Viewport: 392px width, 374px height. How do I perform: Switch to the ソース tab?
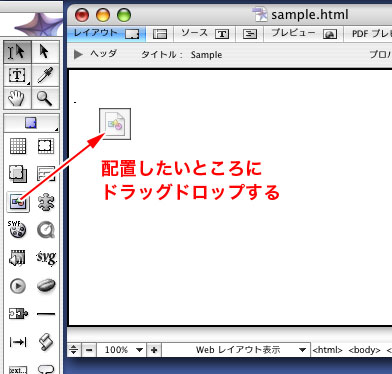click(205, 34)
